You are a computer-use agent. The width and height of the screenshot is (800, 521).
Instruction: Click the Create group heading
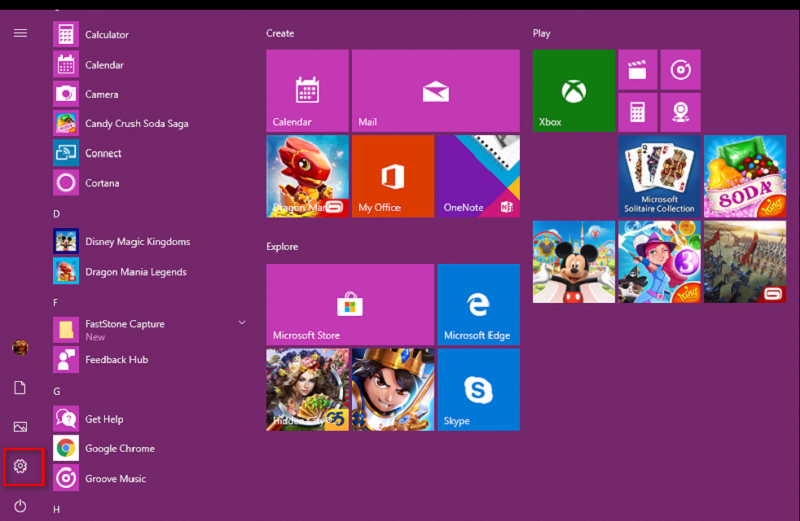(280, 33)
